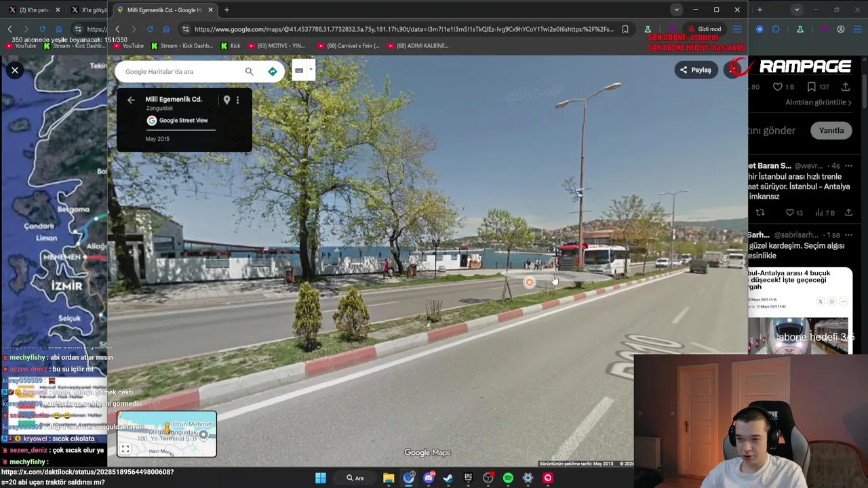Open the Stream - Kick Dashboard bookmark in Maps window
This screenshot has width=868, height=488.
point(182,45)
